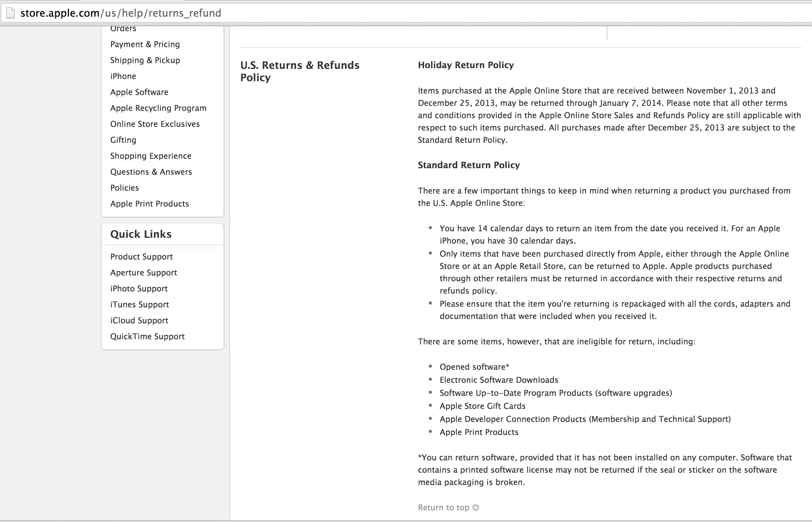Open Apple Print Products sidebar link
Image resolution: width=812 pixels, height=522 pixels.
(x=149, y=204)
